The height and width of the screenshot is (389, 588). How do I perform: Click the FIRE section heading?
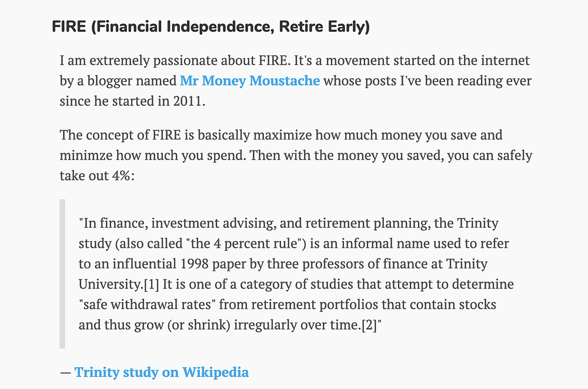pos(211,27)
